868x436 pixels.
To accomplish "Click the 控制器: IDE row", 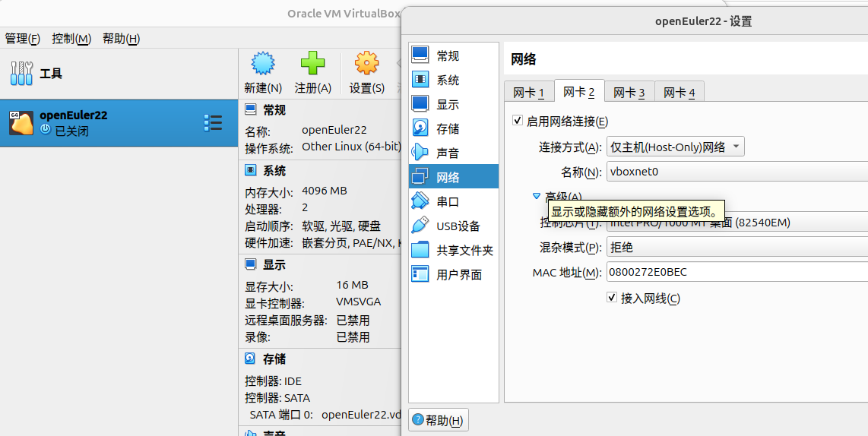I will tap(274, 381).
